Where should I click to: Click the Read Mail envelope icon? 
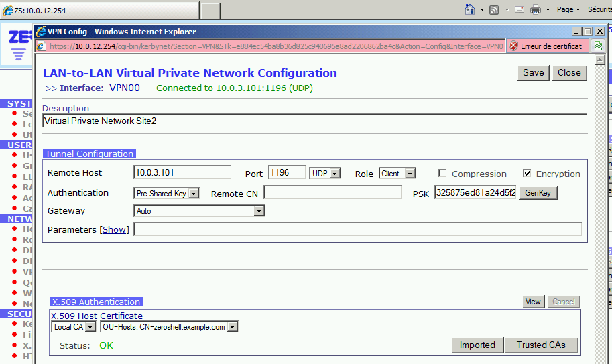coord(519,9)
